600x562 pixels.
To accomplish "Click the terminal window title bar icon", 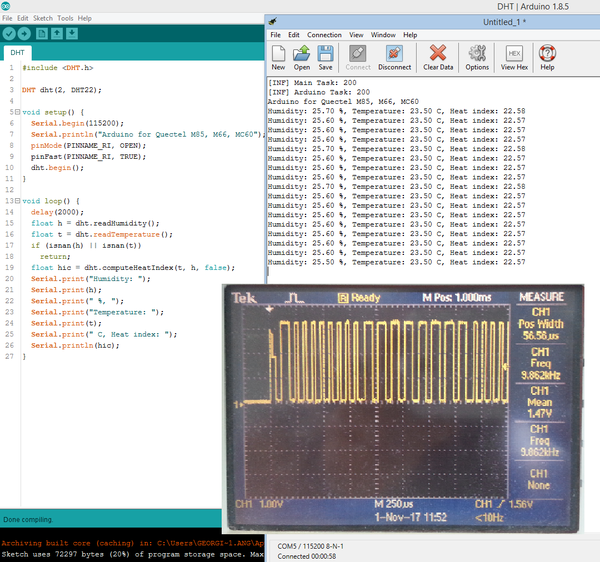I will point(273,21).
